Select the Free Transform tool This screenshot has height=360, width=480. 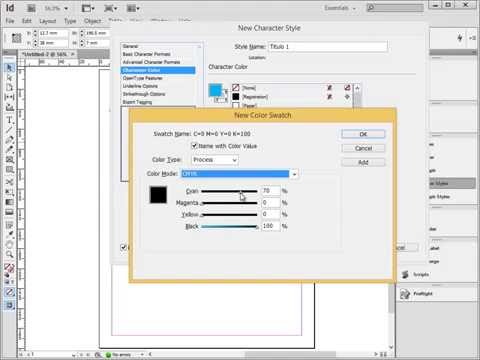click(x=9, y=192)
